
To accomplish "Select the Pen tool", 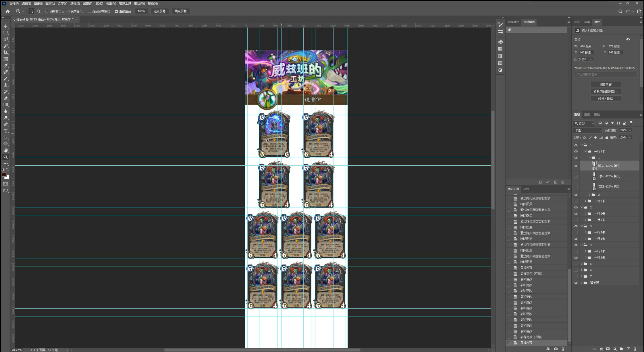I will tap(5, 124).
